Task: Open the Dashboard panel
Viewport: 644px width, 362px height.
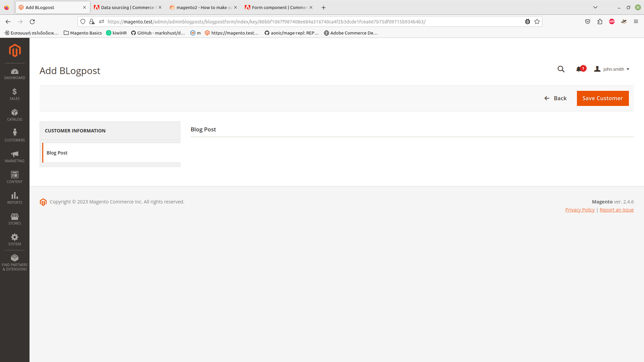Action: pyautogui.click(x=15, y=74)
